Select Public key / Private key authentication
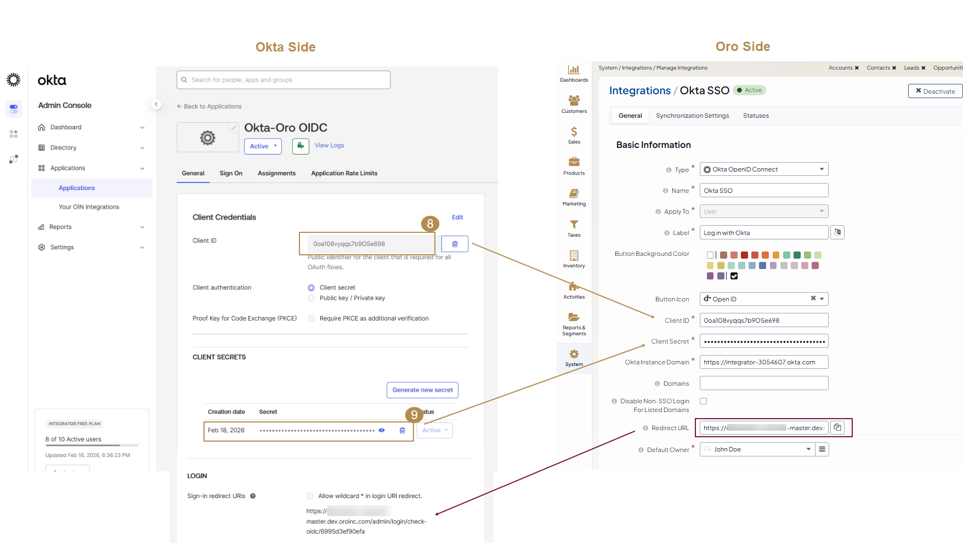Viewport: 963px width, 560px height. point(311,298)
